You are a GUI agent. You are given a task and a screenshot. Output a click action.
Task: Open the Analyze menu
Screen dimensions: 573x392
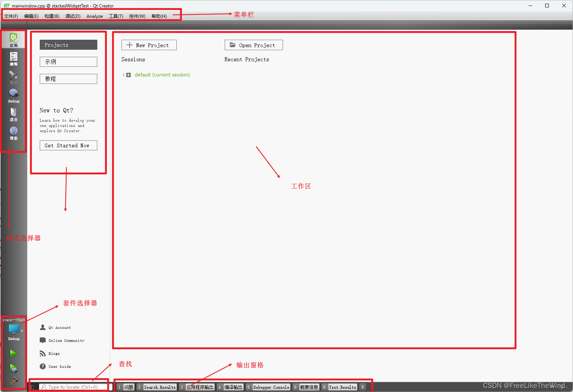click(x=95, y=16)
